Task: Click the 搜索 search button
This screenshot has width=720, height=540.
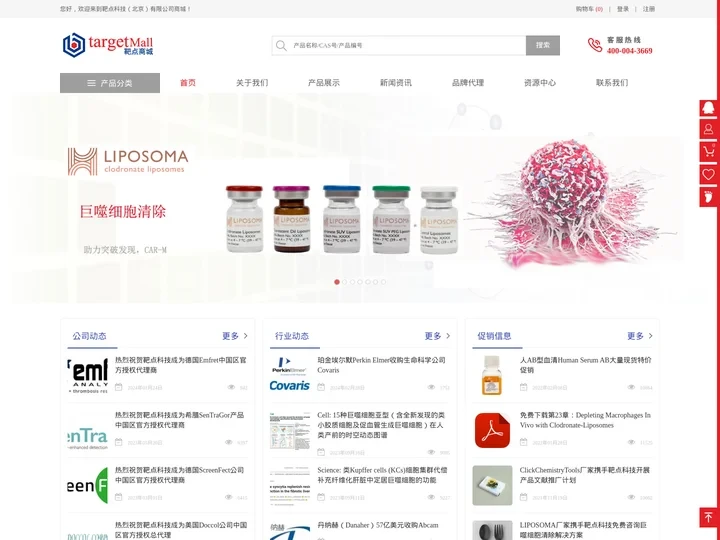Action: click(x=543, y=45)
